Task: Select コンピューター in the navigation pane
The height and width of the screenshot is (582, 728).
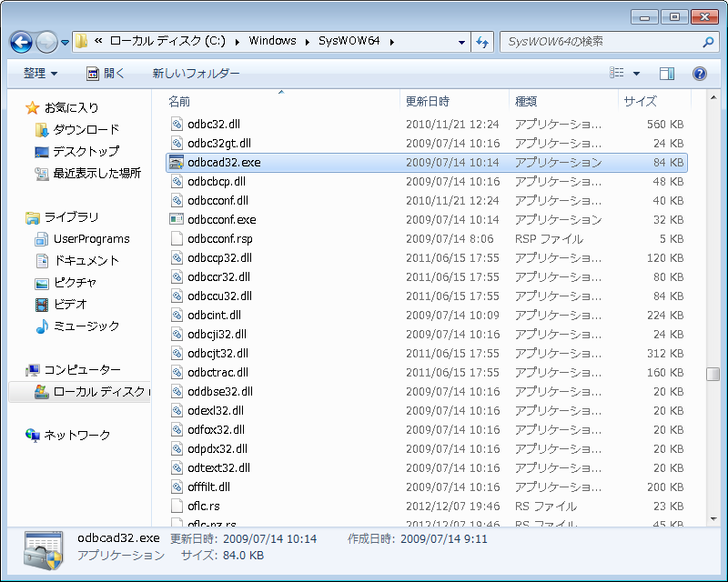Action: 82,369
